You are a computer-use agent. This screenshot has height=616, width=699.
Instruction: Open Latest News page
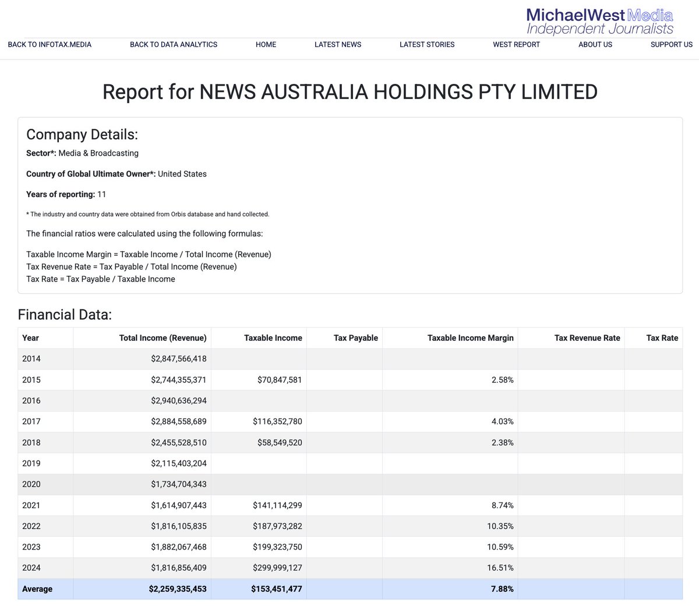(x=338, y=44)
